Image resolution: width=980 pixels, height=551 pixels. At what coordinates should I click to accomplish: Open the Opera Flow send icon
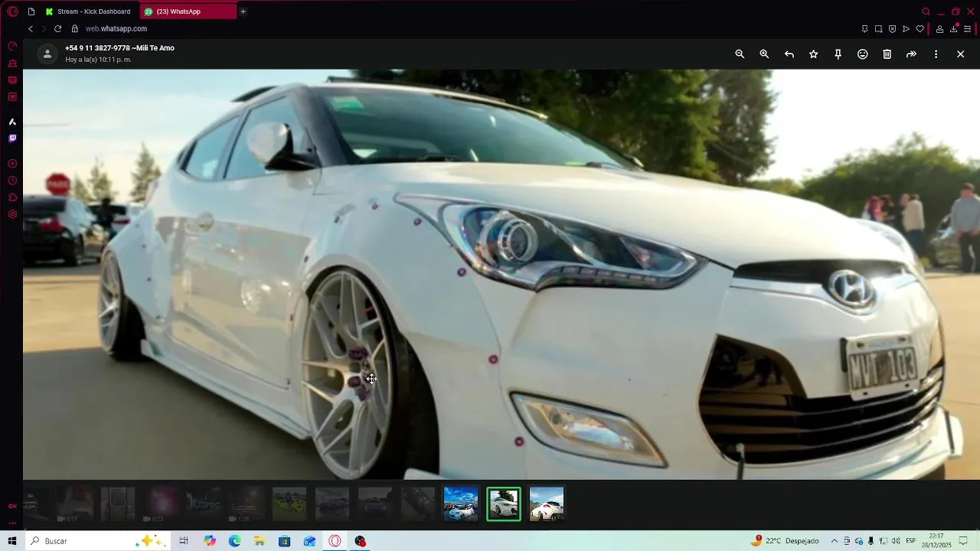pyautogui.click(x=906, y=29)
